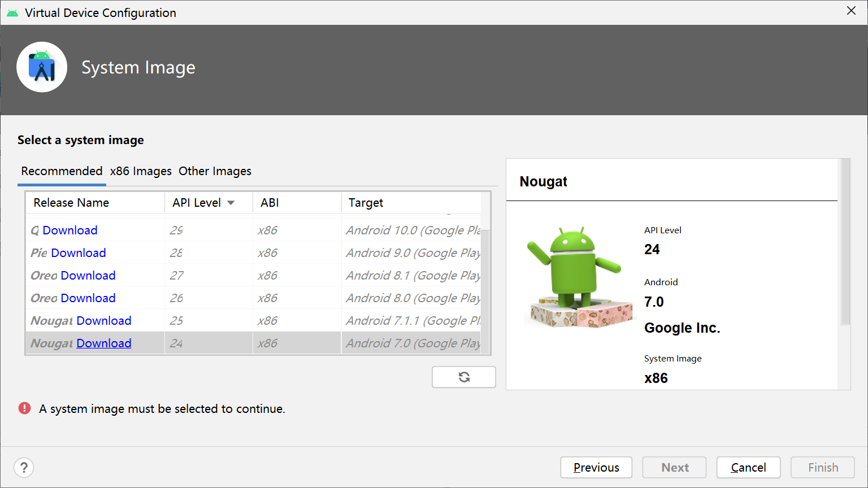The image size is (868, 488).
Task: Click the Nougat heading in details panel
Action: (x=543, y=181)
